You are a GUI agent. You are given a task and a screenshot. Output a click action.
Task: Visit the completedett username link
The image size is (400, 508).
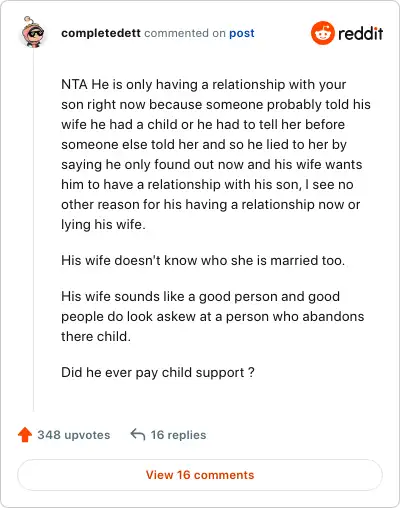pos(101,33)
